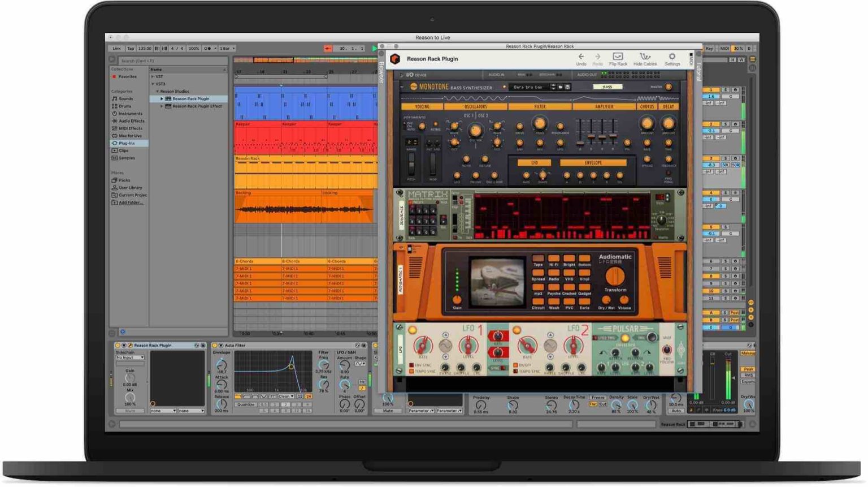Image resolution: width=868 pixels, height=487 pixels.
Task: Expand the VST folder in browser
Action: [x=153, y=76]
